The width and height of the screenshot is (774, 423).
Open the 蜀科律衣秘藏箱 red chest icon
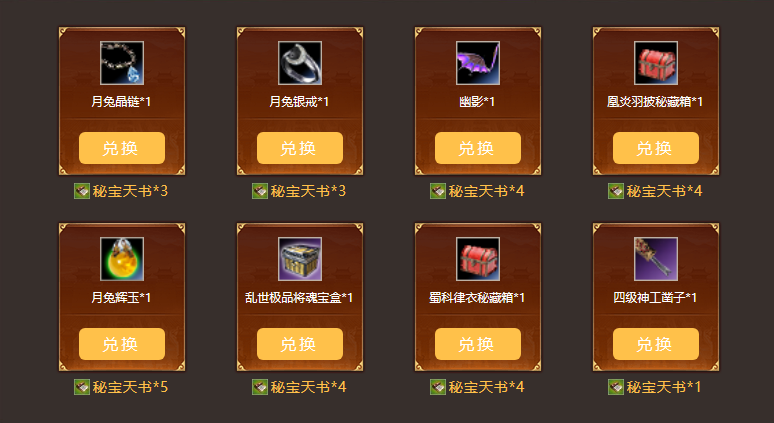pyautogui.click(x=478, y=259)
